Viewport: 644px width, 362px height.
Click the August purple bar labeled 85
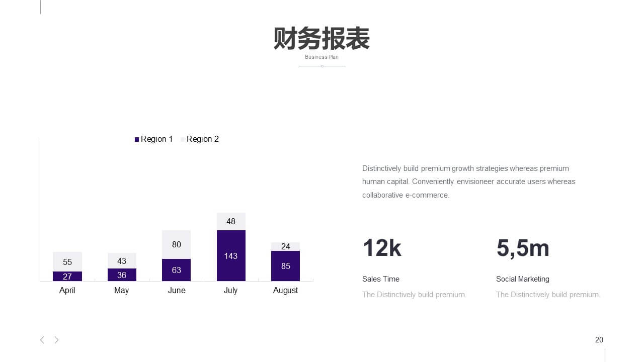[285, 266]
